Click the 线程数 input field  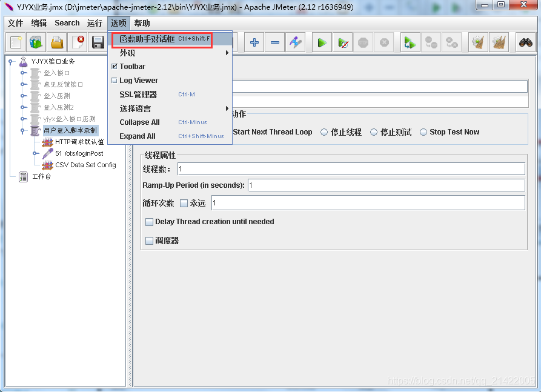click(x=351, y=169)
